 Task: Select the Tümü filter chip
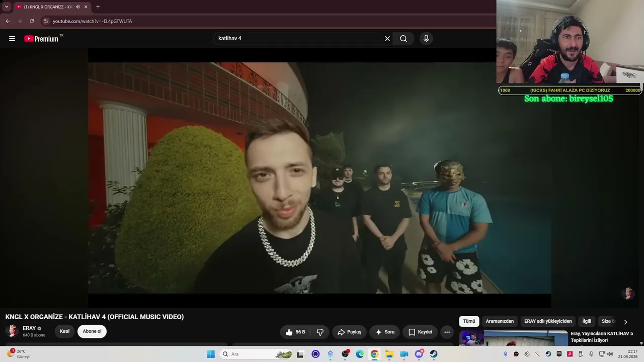coord(469,321)
